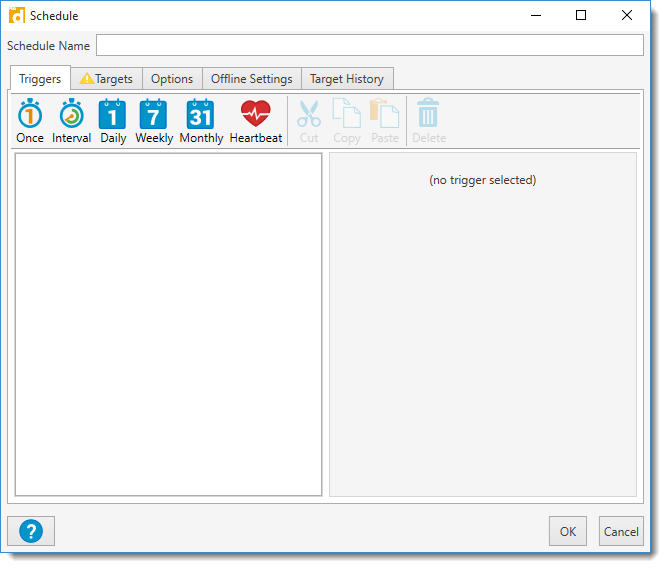Click inside the empty triggers list
Screen dimensions: 666x568
[168, 323]
